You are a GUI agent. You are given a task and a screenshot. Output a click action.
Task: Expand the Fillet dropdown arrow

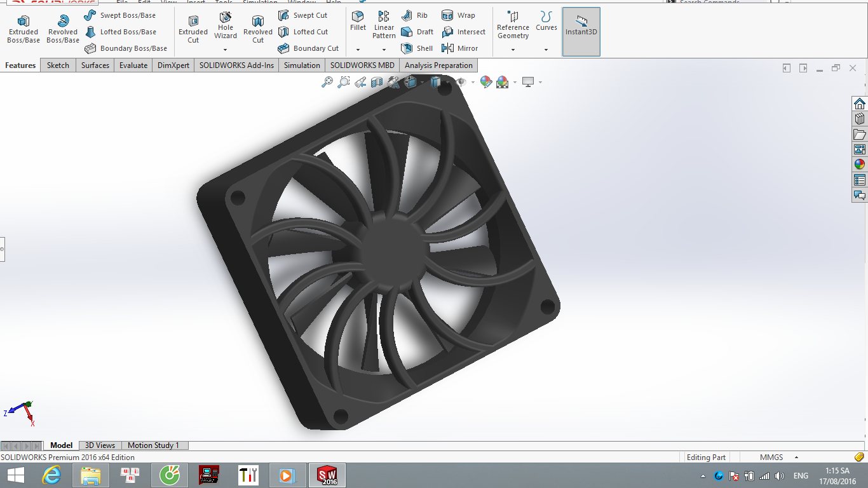358,50
